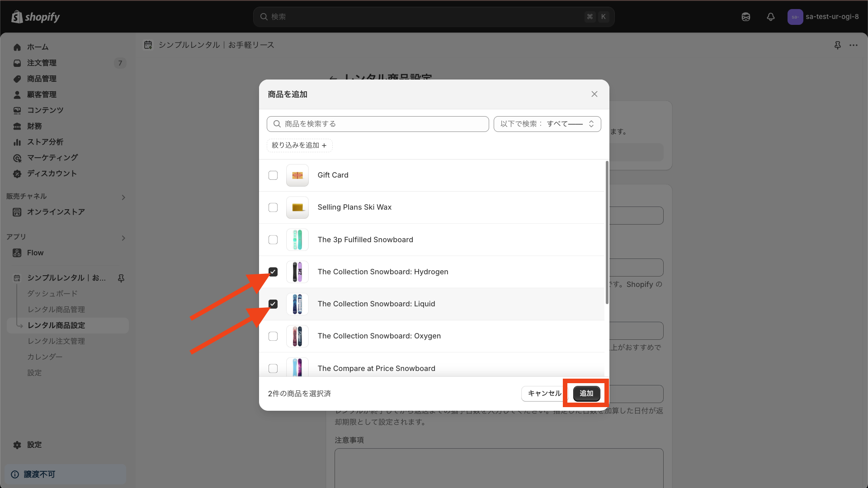This screenshot has width=868, height=488.
Task: Open the three-dots menu at top right
Action: (854, 45)
